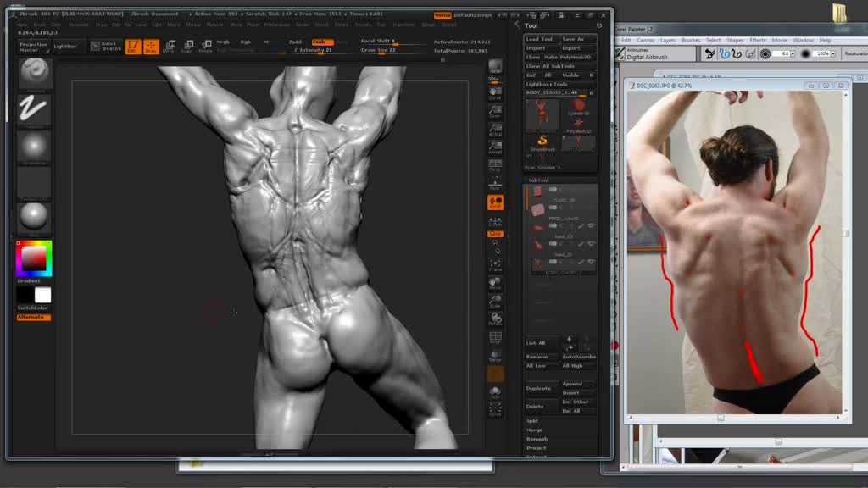Viewport: 868px width, 488px height.
Task: Enable the Zadd sculpt mode
Action: coord(296,42)
